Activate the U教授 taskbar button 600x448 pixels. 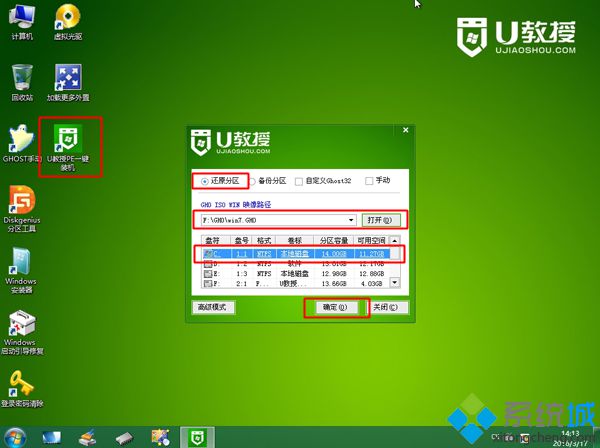point(197,437)
